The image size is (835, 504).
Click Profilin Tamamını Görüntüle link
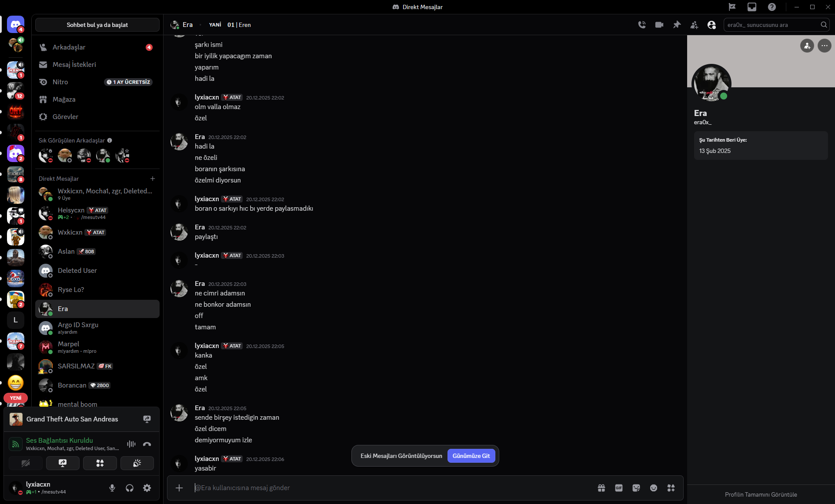click(x=761, y=494)
